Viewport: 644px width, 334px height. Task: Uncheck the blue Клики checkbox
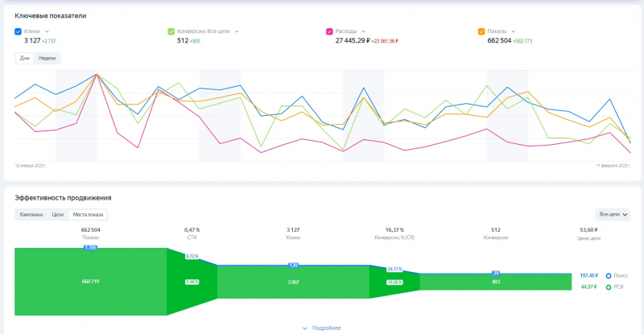(18, 31)
